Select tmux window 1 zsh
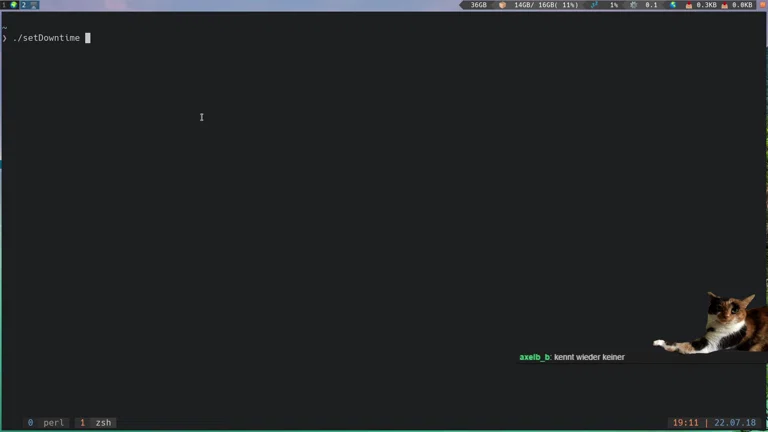The height and width of the screenshot is (432, 768). (96, 423)
